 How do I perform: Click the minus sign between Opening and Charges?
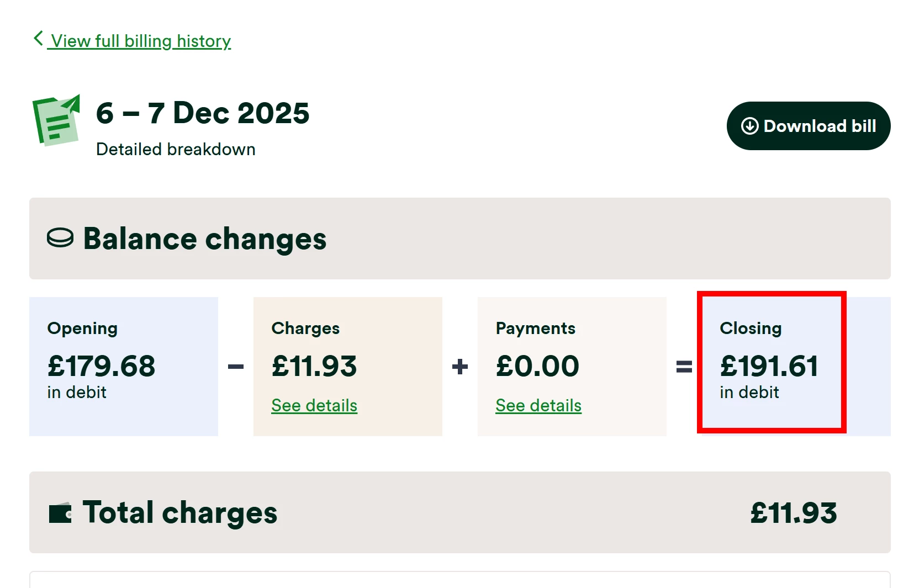236,367
